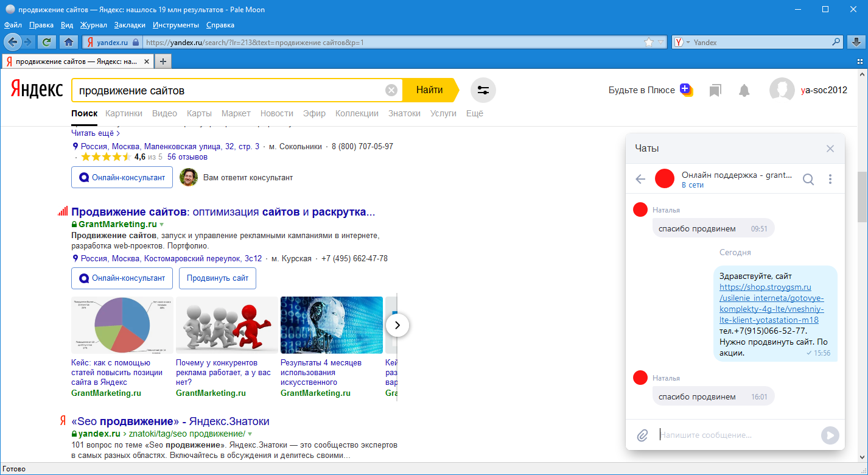This screenshot has height=475, width=868.
Task: Switch to the Маркет search tab
Action: (236, 113)
